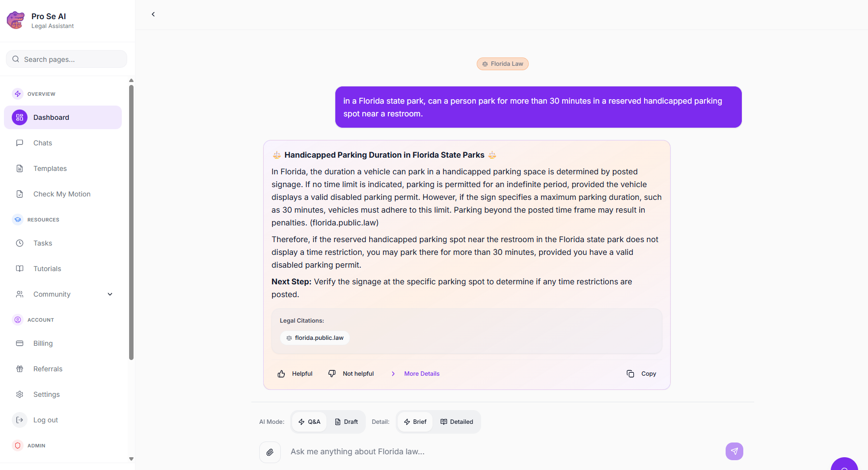Click the Pro Se AI logo avatar

(15, 20)
